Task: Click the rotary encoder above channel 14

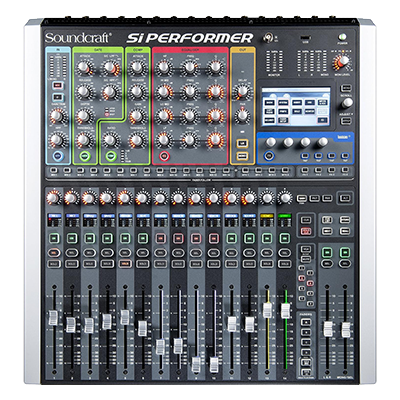Action: pos(285,198)
